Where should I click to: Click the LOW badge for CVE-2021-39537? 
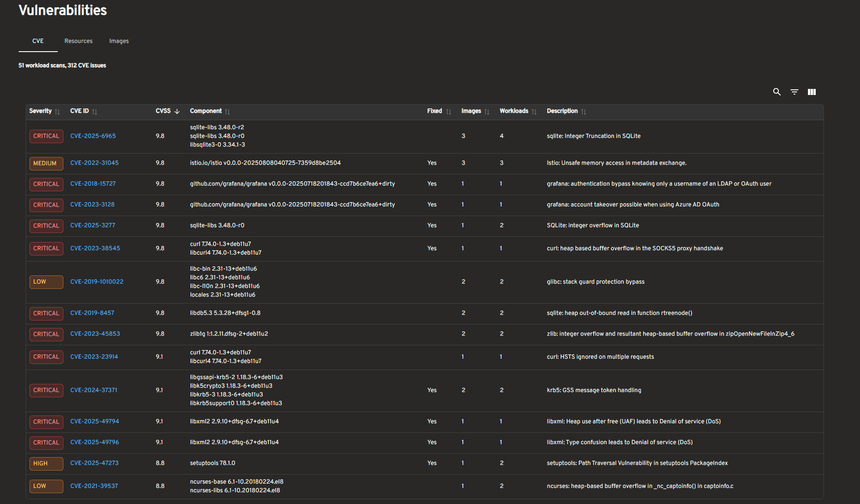[x=46, y=486]
